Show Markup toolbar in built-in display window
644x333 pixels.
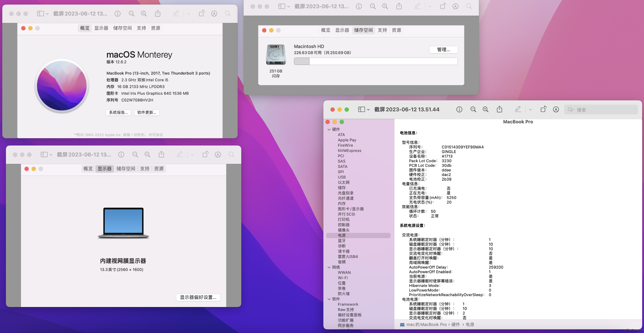[x=218, y=154]
